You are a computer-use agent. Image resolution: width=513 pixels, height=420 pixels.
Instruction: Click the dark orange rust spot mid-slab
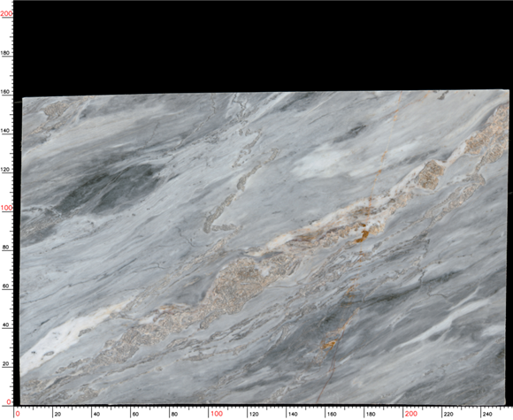point(362,235)
